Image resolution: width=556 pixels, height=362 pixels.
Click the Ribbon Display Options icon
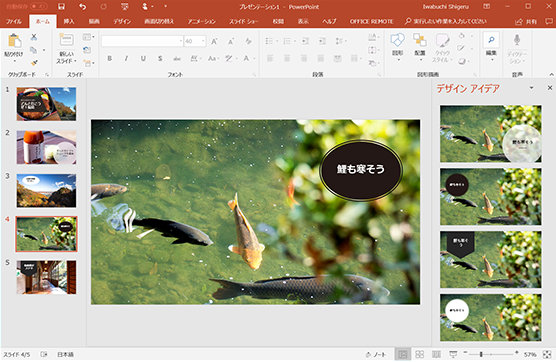(x=487, y=7)
